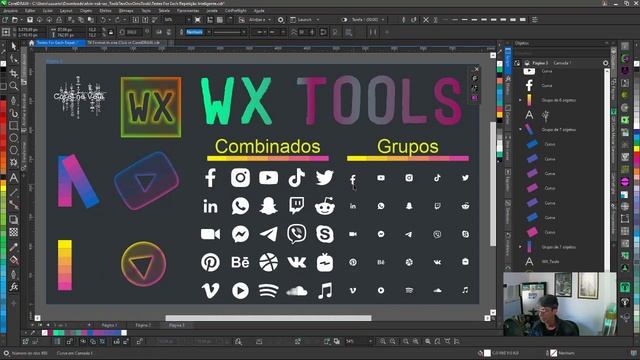Select the Shape tool in the toolbox

pyautogui.click(x=14, y=59)
